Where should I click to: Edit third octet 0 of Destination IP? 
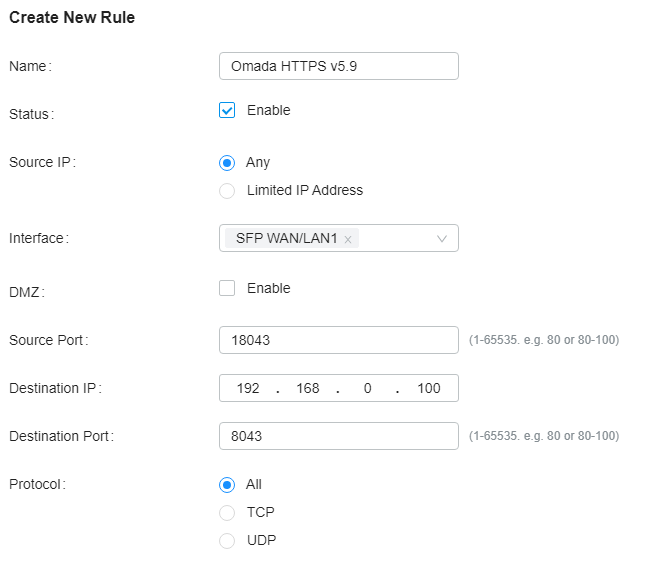click(x=367, y=388)
